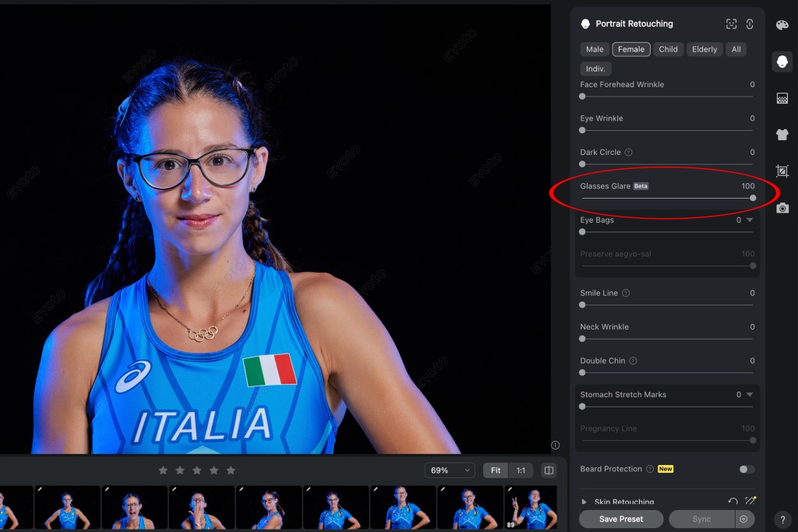The width and height of the screenshot is (798, 532).
Task: Click the Glasses Glare slider handle
Action: [x=753, y=198]
